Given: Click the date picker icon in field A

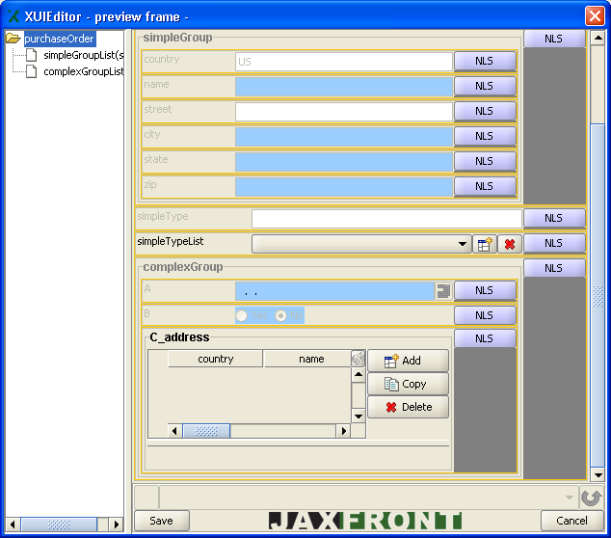Looking at the screenshot, I should coord(443,291).
